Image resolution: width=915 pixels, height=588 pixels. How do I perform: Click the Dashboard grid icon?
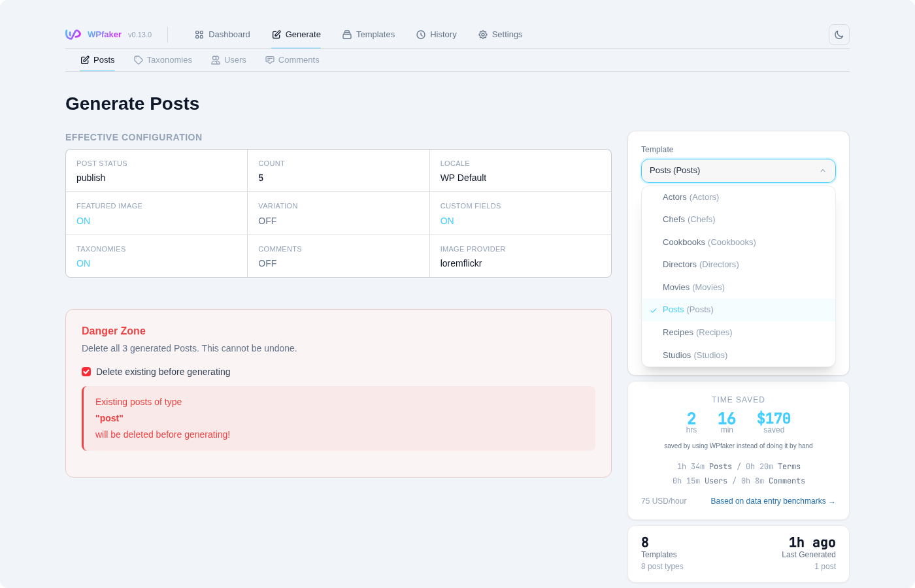(x=199, y=34)
